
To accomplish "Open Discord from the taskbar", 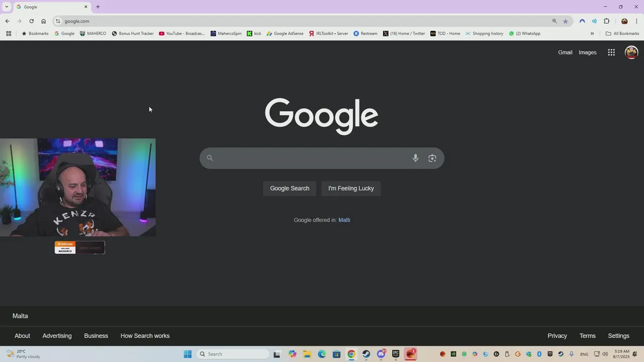I will 381,354.
